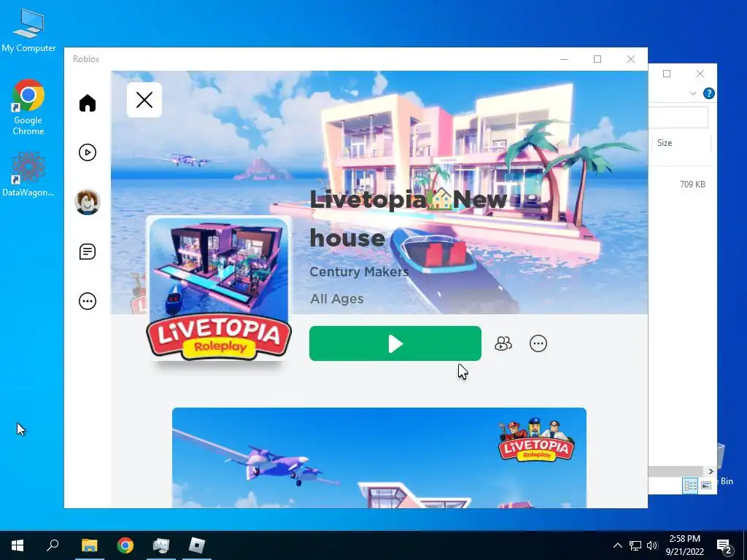
Task: Open the game options ellipsis next to Play
Action: [538, 343]
